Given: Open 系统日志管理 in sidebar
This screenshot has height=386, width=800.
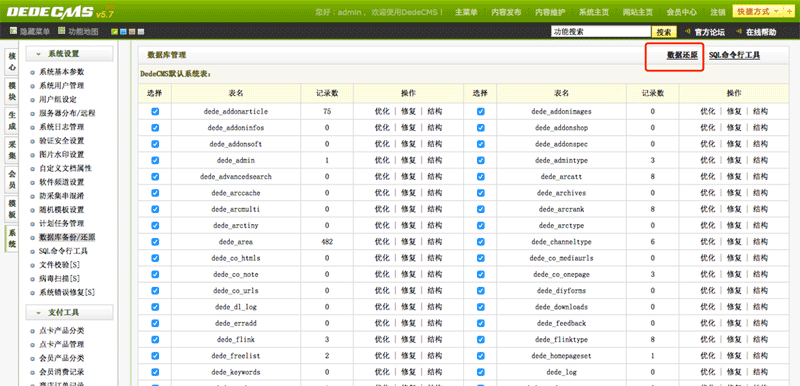Looking at the screenshot, I should [x=61, y=127].
